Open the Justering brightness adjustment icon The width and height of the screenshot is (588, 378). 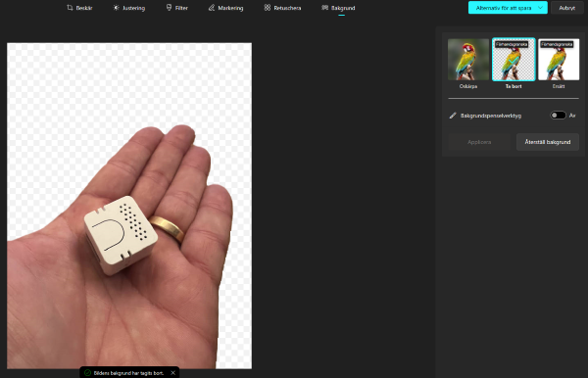117,8
